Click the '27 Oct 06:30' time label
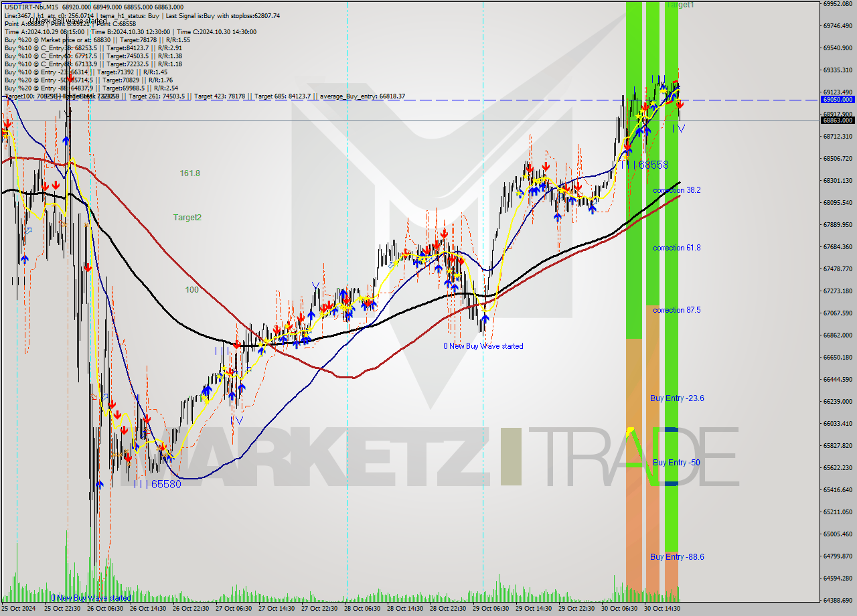857x616 pixels. (x=234, y=609)
